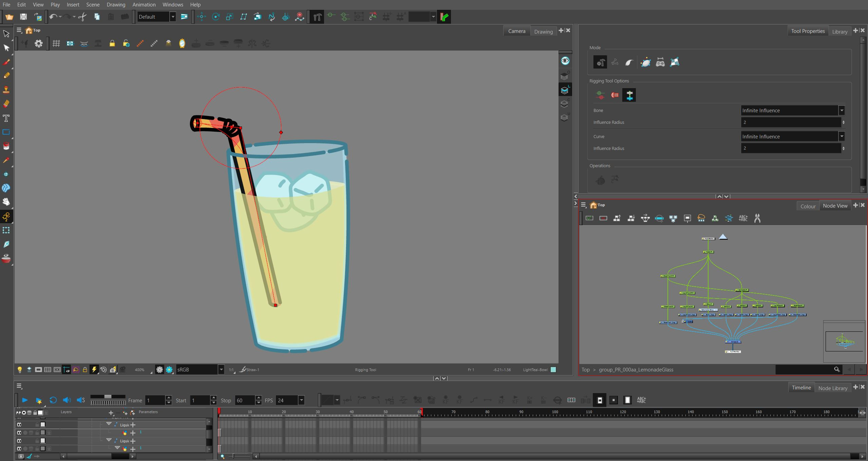Click the gear icon in camera toolbar
Screen dimensions: 868x461
(x=39, y=43)
